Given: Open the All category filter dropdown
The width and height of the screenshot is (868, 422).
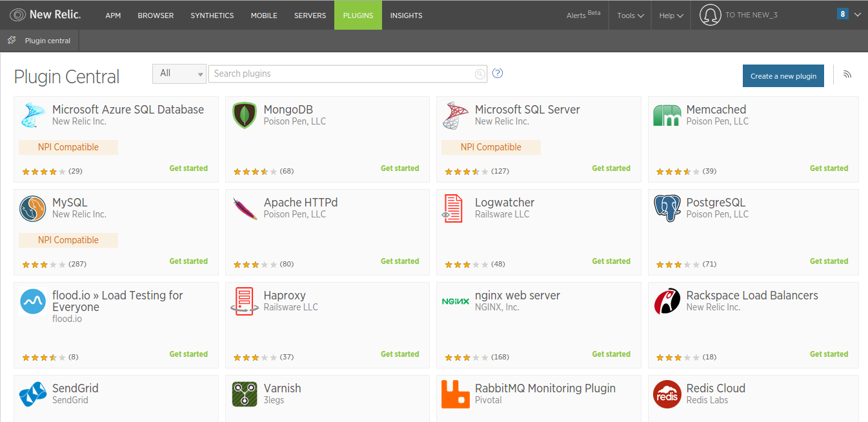Looking at the screenshot, I should point(179,74).
